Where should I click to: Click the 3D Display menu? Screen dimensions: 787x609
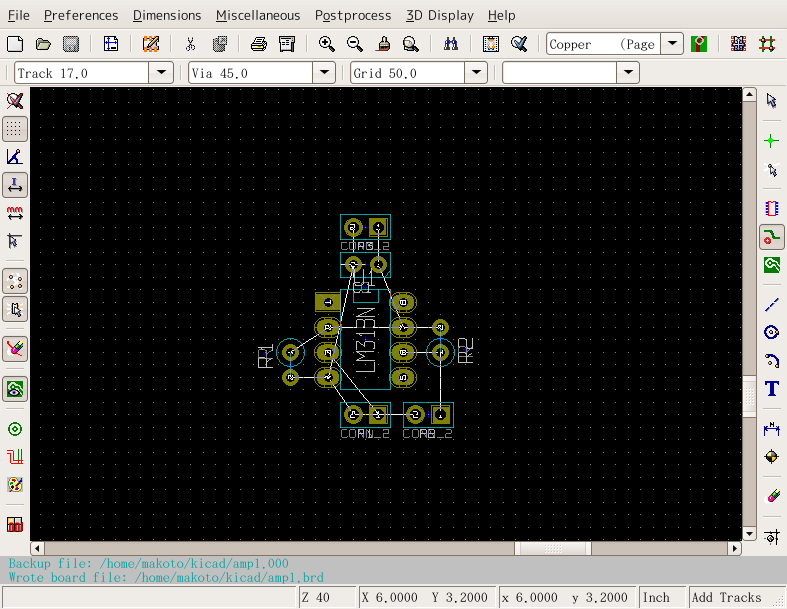tap(440, 15)
